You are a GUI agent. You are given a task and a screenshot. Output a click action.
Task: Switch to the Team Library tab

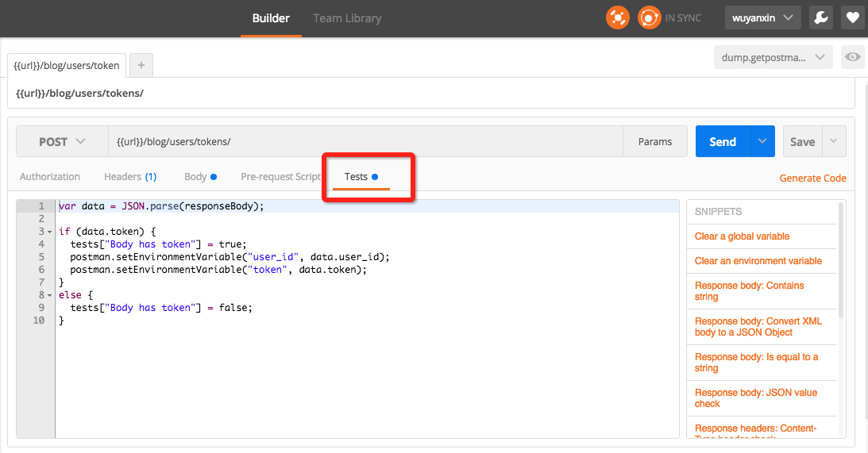pyautogui.click(x=347, y=18)
